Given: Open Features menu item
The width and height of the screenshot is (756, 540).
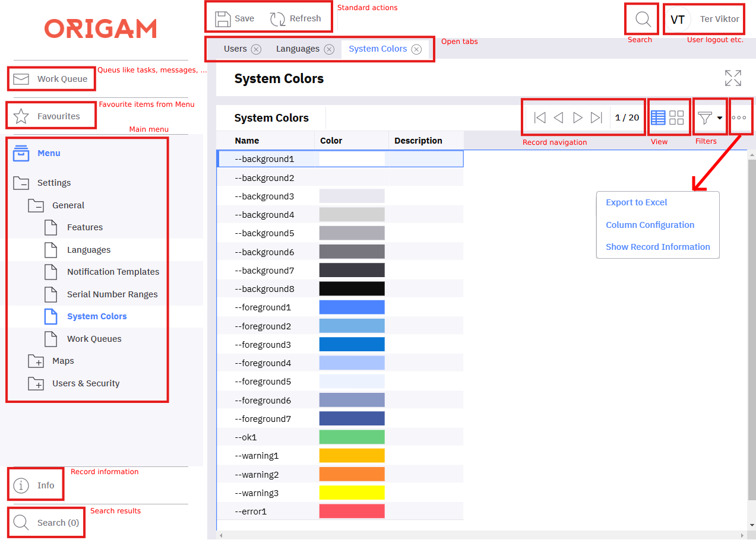Looking at the screenshot, I should click(x=85, y=227).
